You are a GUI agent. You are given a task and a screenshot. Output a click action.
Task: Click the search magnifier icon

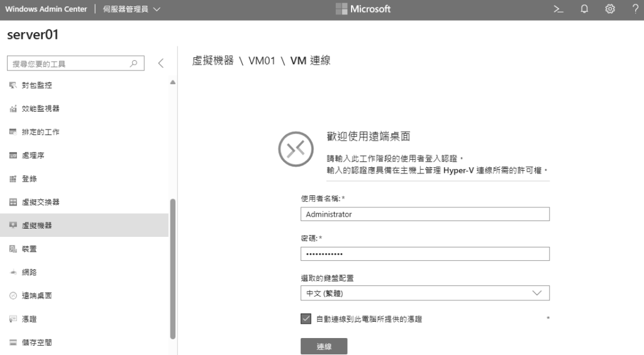click(133, 63)
